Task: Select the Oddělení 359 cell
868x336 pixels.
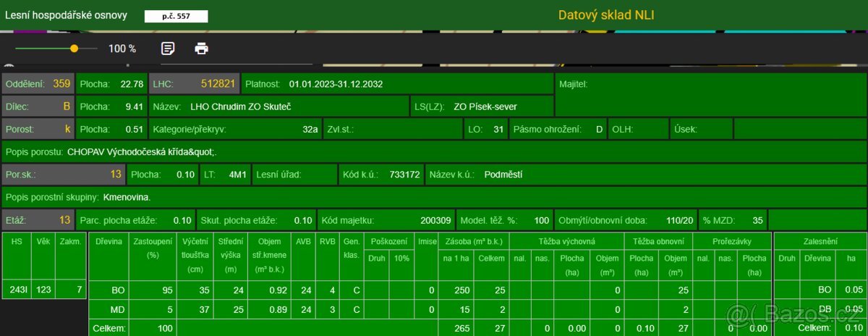Action: (x=38, y=84)
